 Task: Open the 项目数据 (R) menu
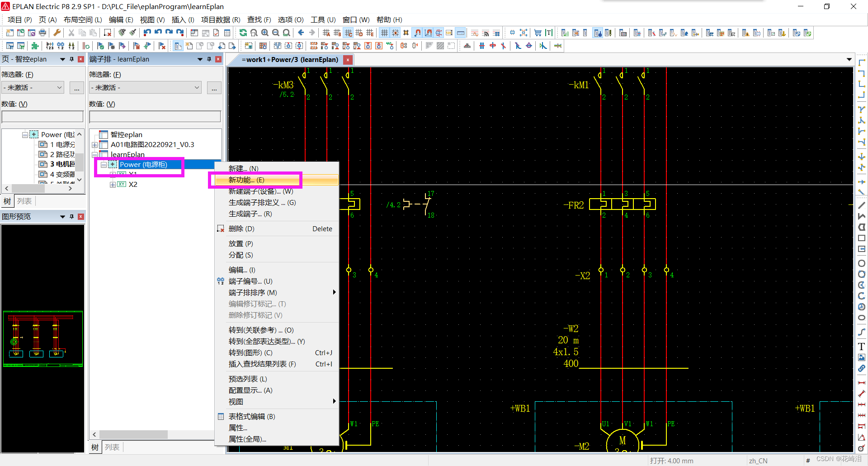tap(221, 20)
